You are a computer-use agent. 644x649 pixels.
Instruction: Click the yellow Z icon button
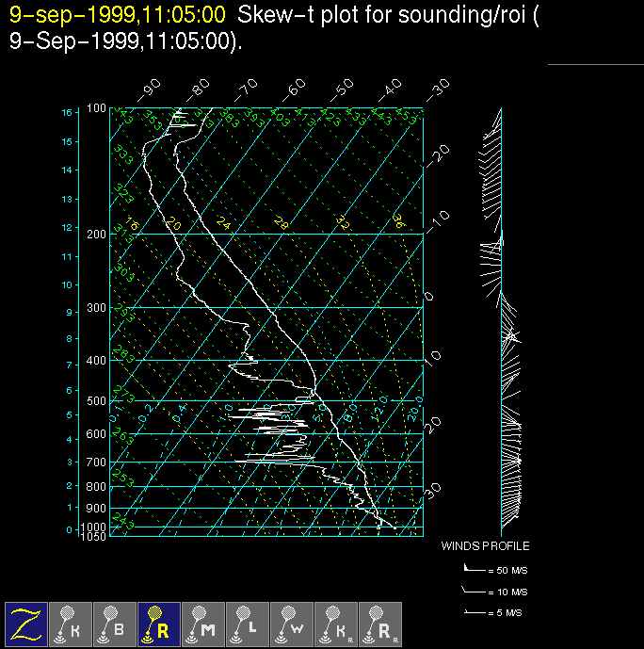coord(26,624)
